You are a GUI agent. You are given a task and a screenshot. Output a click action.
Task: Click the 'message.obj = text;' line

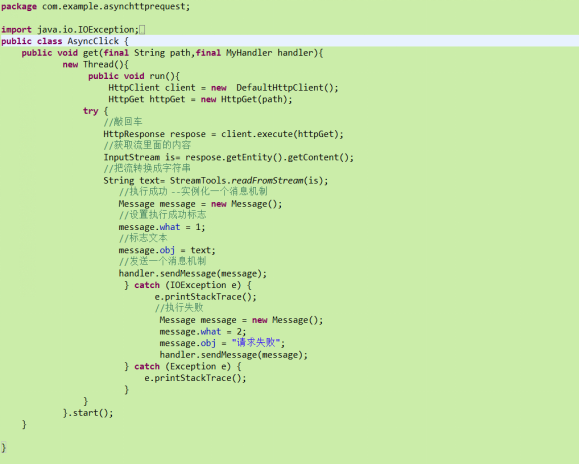[167, 250]
